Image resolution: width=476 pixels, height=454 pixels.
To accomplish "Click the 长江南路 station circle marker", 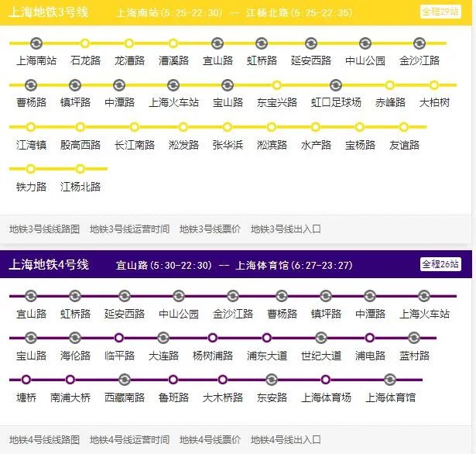I will pos(135,127).
